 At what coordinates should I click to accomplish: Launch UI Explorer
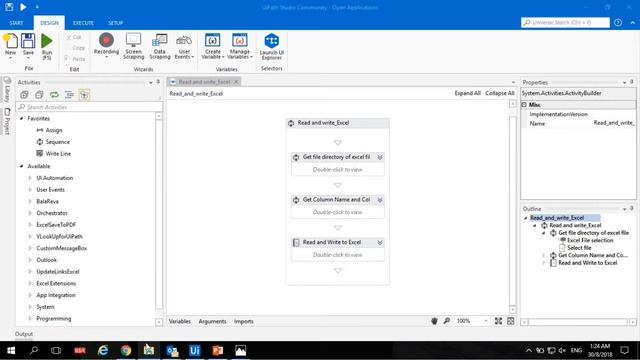[x=271, y=47]
